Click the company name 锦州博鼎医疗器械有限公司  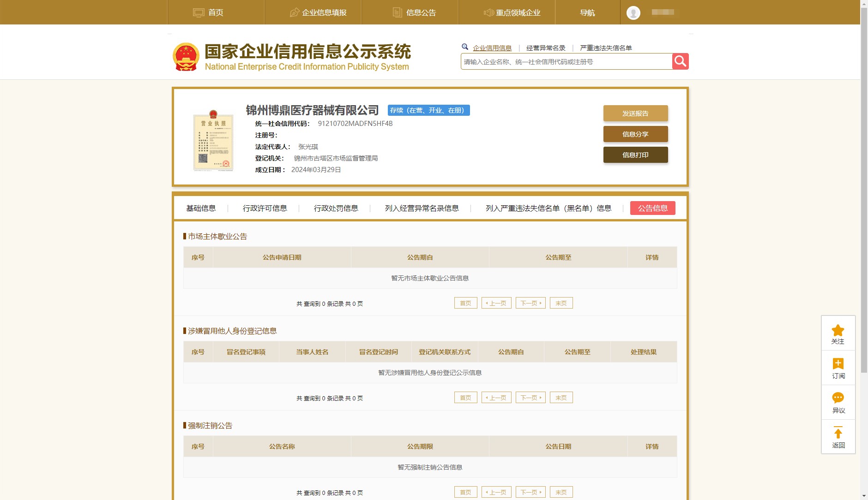[312, 110]
